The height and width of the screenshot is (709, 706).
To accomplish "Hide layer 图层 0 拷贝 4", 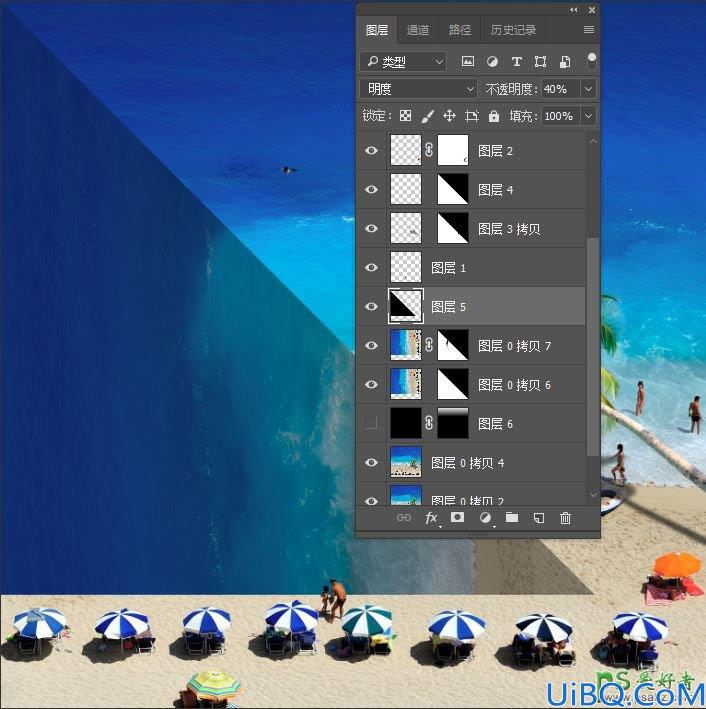I will pyautogui.click(x=371, y=463).
